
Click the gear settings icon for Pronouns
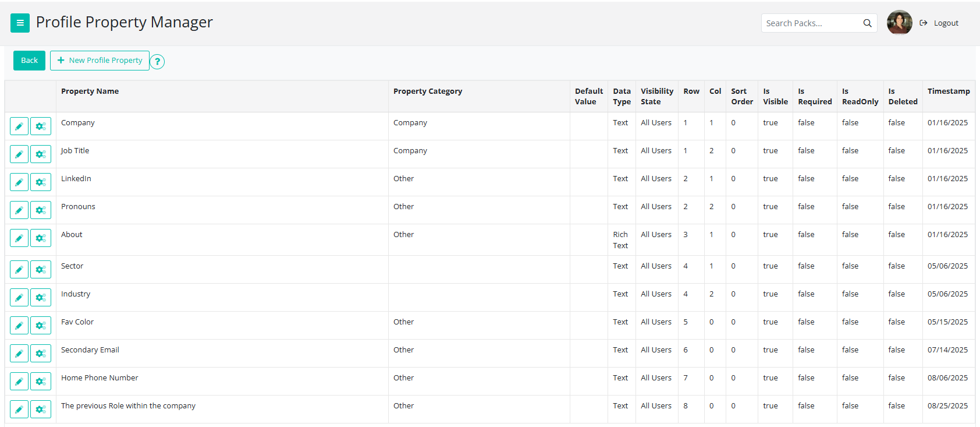tap(41, 210)
